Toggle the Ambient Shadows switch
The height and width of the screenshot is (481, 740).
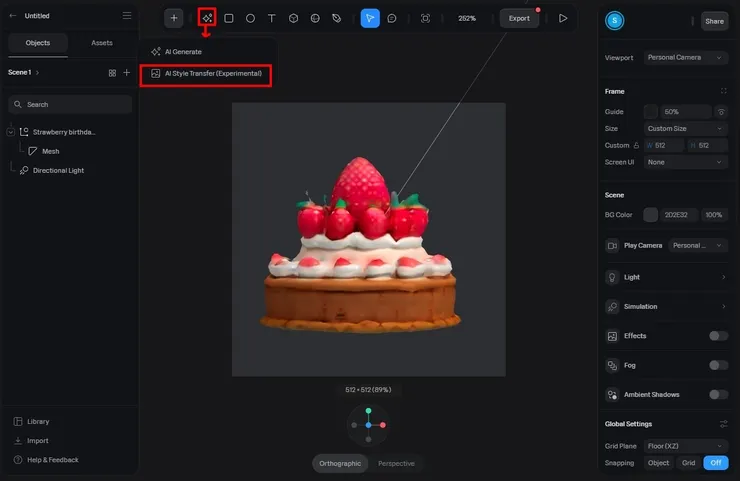[718, 394]
